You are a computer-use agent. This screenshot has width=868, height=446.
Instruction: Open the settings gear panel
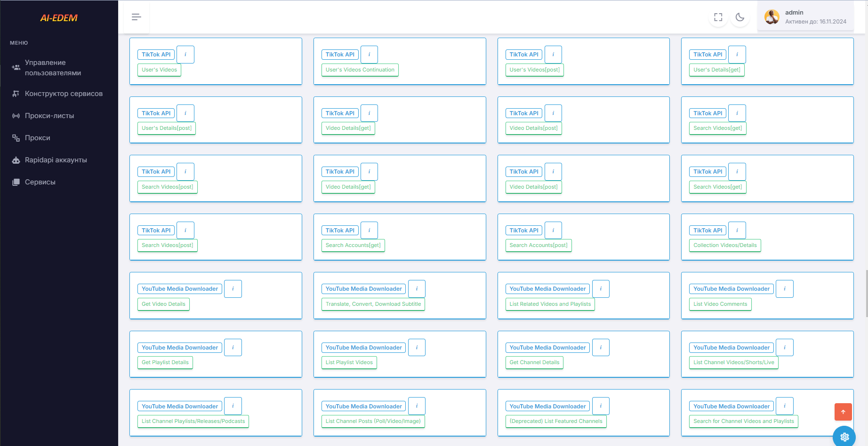[844, 437]
